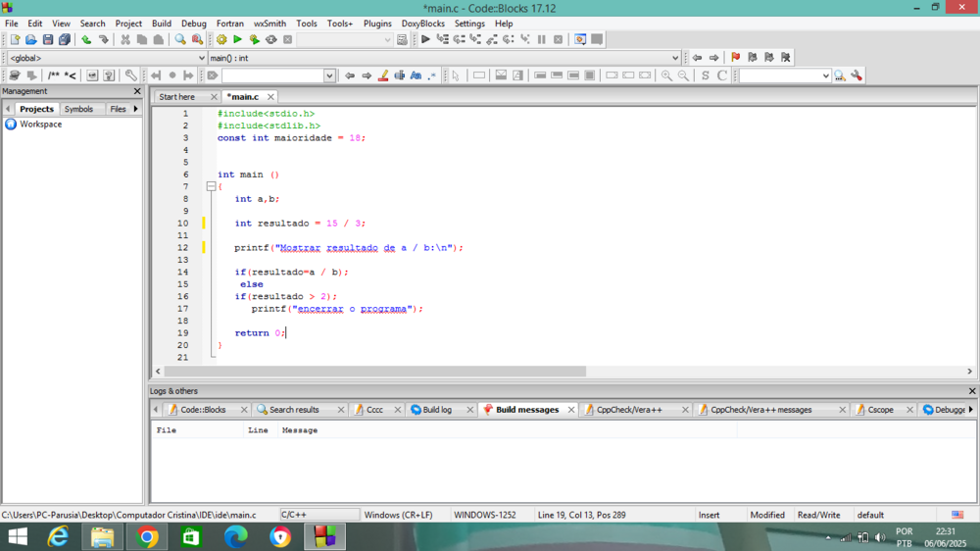Click the Build gear icon
This screenshot has width=980, height=551.
click(221, 40)
